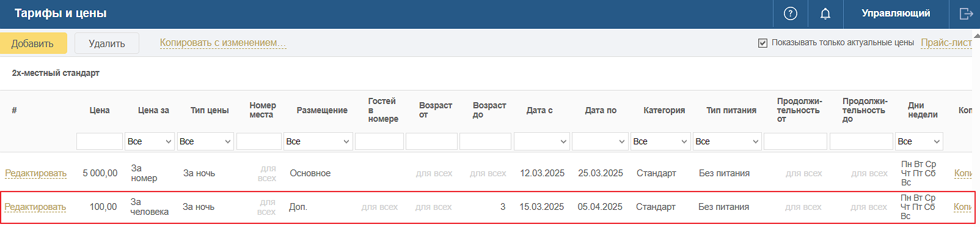Click the Цена filter input field
The image size is (980, 227).
click(100, 141)
